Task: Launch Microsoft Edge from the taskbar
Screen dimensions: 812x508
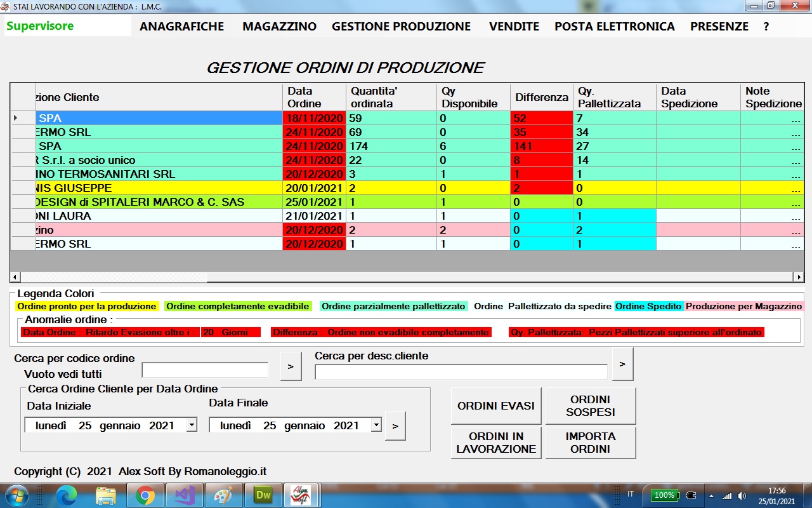Action: tap(67, 495)
